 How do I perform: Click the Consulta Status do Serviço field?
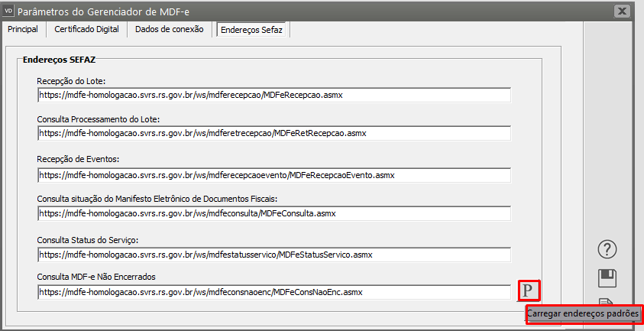(x=273, y=254)
